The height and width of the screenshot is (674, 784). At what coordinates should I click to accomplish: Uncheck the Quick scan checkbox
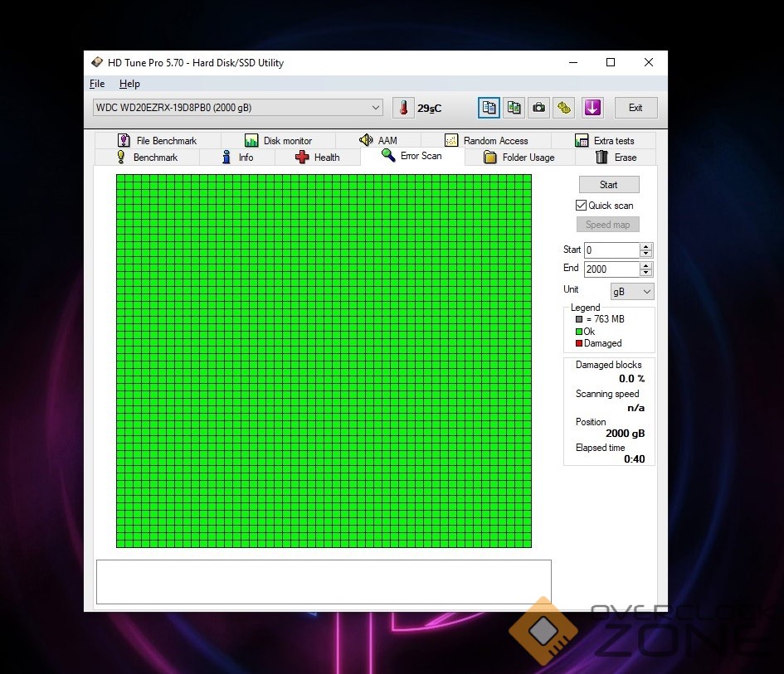coord(582,206)
